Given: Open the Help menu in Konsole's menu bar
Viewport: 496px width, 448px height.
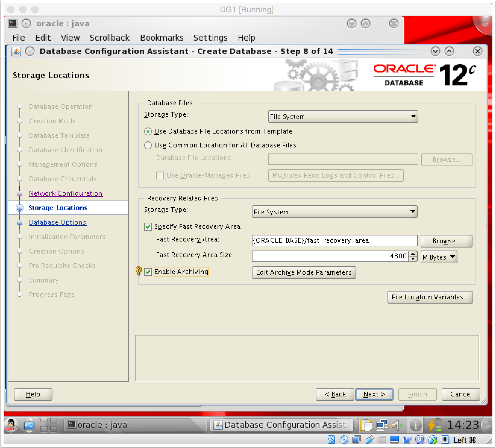Looking at the screenshot, I should point(246,38).
